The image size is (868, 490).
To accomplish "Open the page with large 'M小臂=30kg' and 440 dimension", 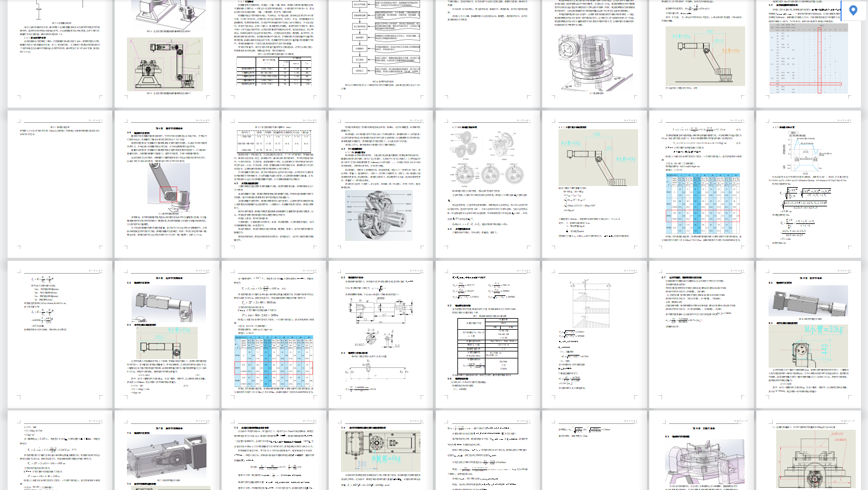I will tap(809, 334).
